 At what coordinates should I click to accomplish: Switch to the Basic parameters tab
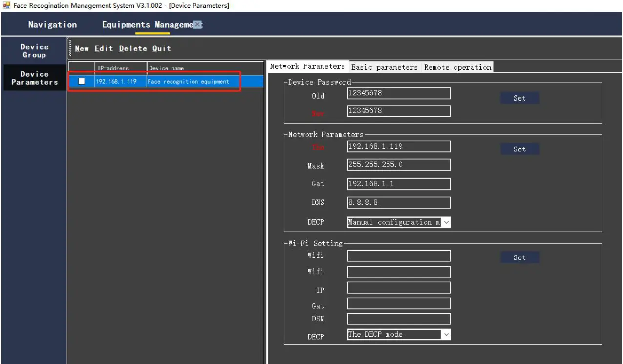[x=385, y=67]
